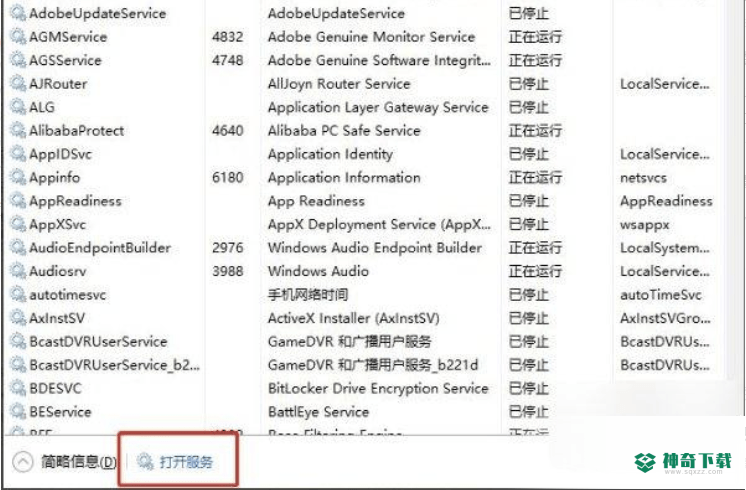Select the BDESVC service name

pyautogui.click(x=55, y=388)
